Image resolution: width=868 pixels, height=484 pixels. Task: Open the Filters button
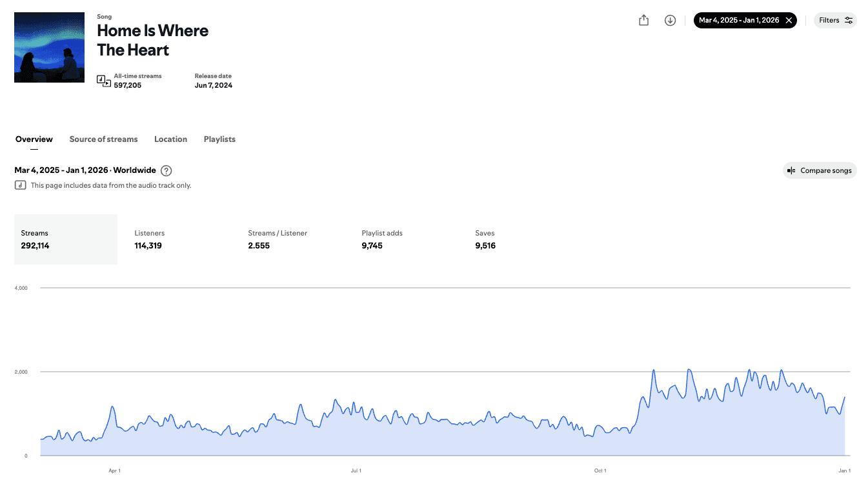[x=835, y=21]
